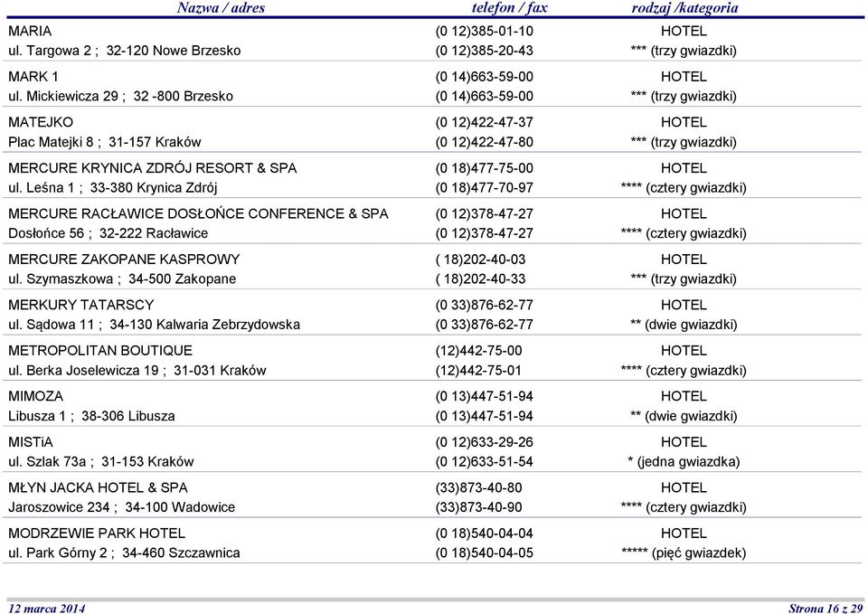Select METROPOLITAN BOUTIQUE hotel name
This screenshot has width=868, height=614.
[x=100, y=351]
